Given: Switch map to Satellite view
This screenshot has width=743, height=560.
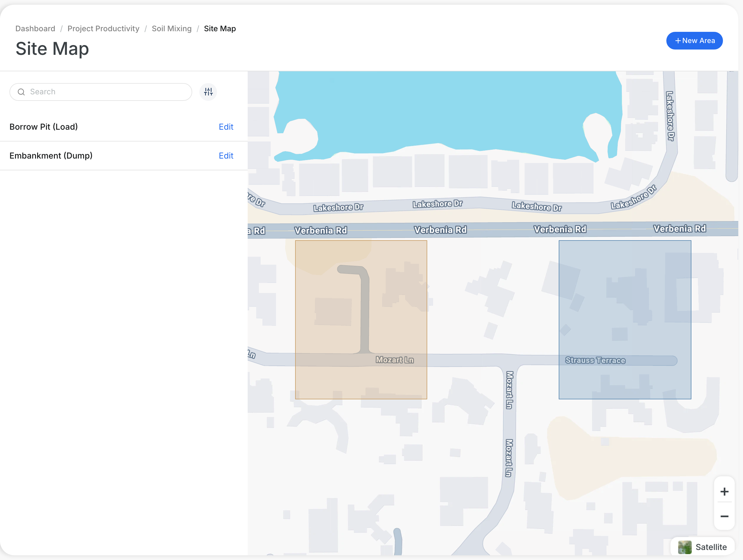Looking at the screenshot, I should click(703, 547).
